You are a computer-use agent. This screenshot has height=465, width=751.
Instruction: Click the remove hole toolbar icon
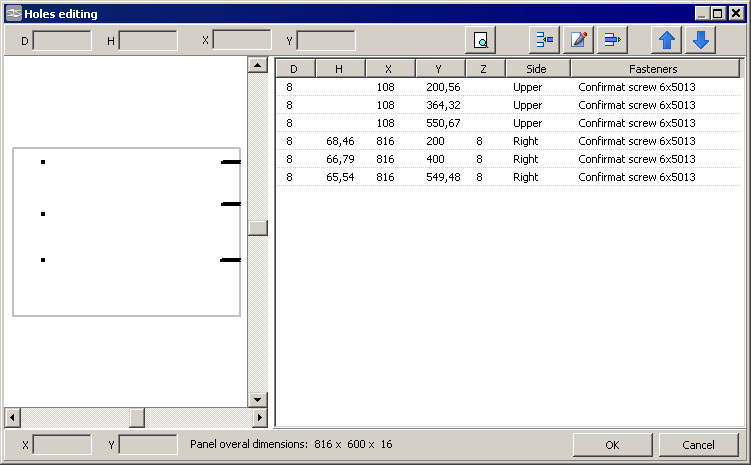tap(613, 40)
